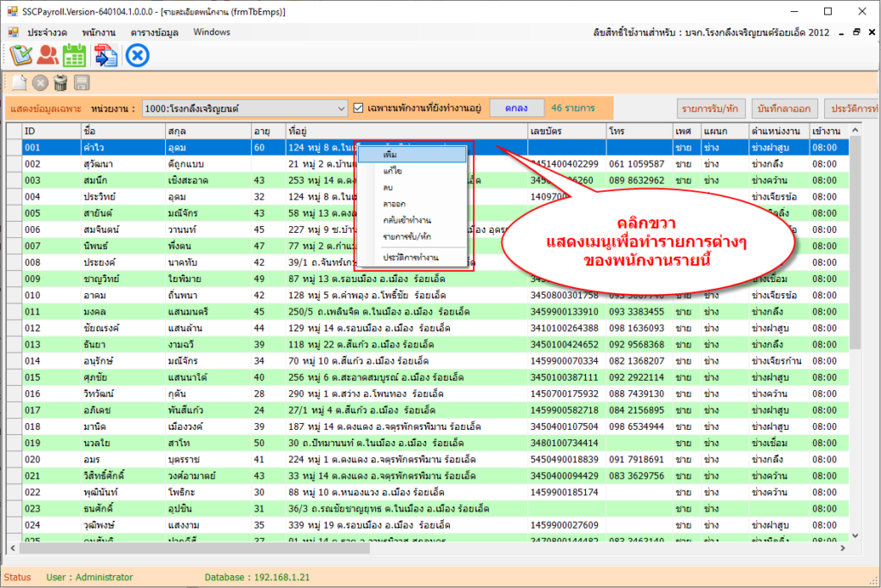The image size is (881, 588).
Task: Click the partially hidden ประวัติการทำงาน button
Action: coord(853,108)
